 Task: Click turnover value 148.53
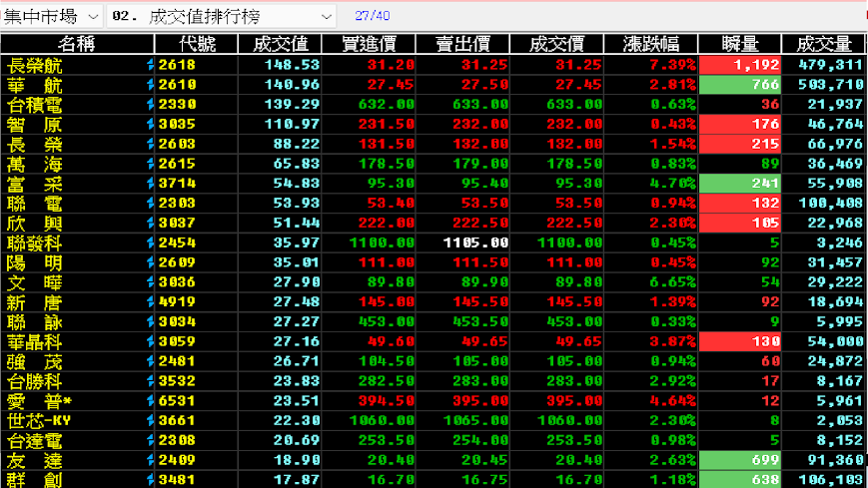click(292, 65)
